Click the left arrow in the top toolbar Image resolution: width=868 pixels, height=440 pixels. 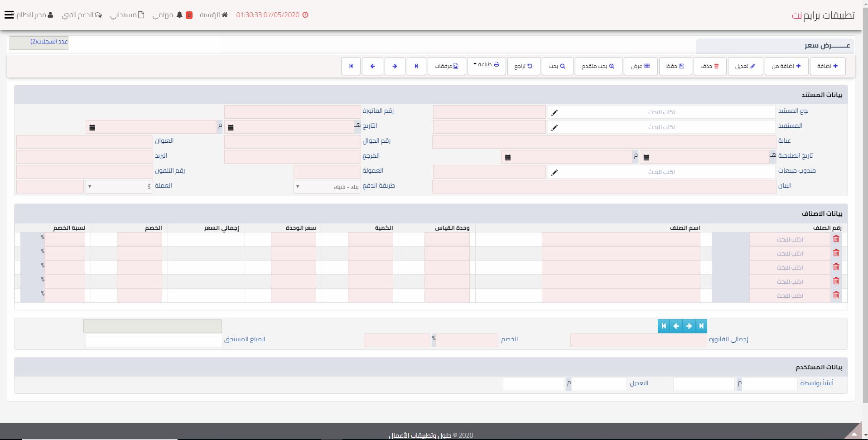coord(372,66)
